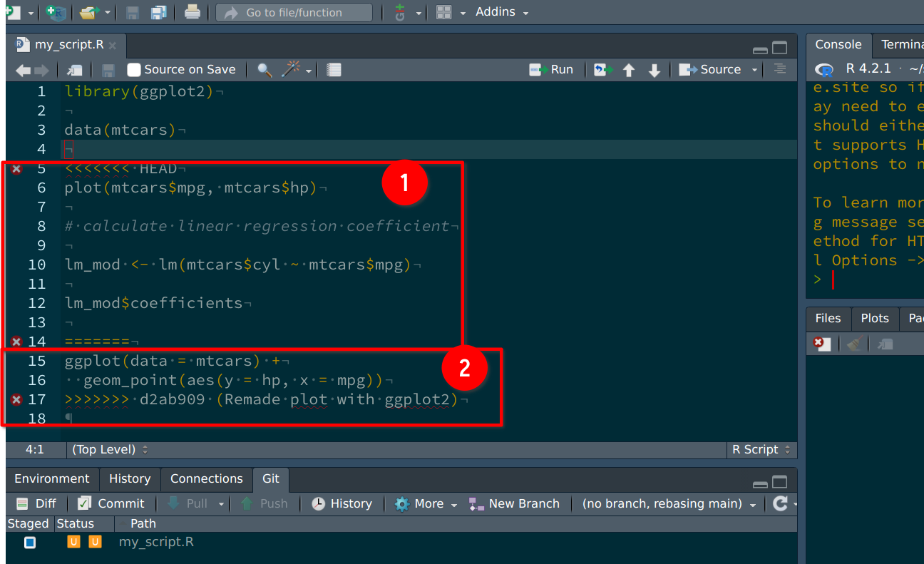The image size is (924, 564).
Task: Switch to the Connections tab
Action: pyautogui.click(x=207, y=478)
